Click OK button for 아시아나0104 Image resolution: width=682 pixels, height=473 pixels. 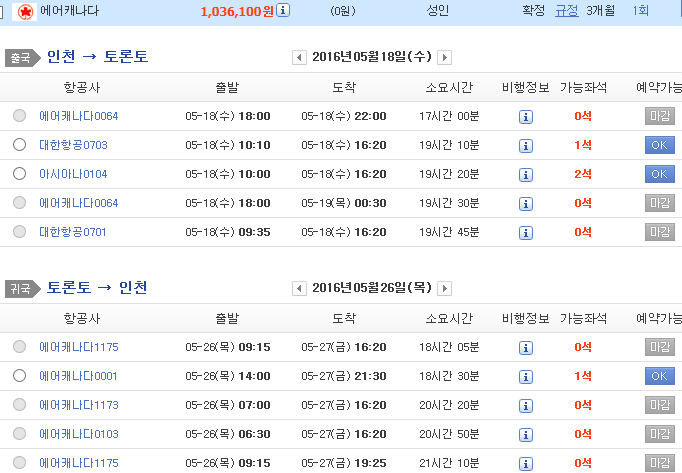pyautogui.click(x=659, y=174)
